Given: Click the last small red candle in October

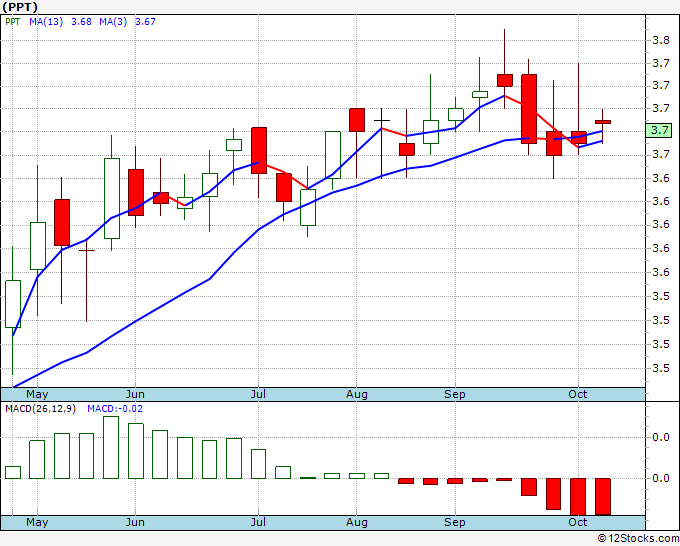Looking at the screenshot, I should [x=603, y=122].
